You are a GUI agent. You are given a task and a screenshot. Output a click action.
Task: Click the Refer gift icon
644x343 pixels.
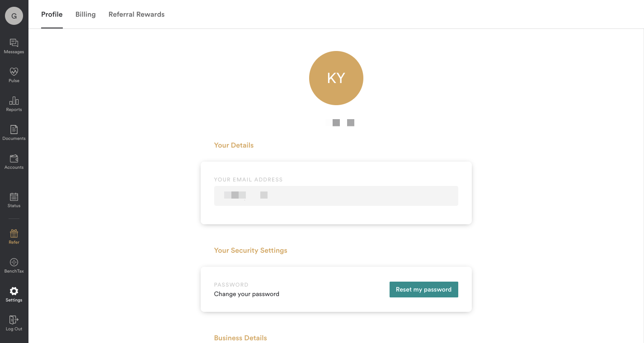[14, 234]
